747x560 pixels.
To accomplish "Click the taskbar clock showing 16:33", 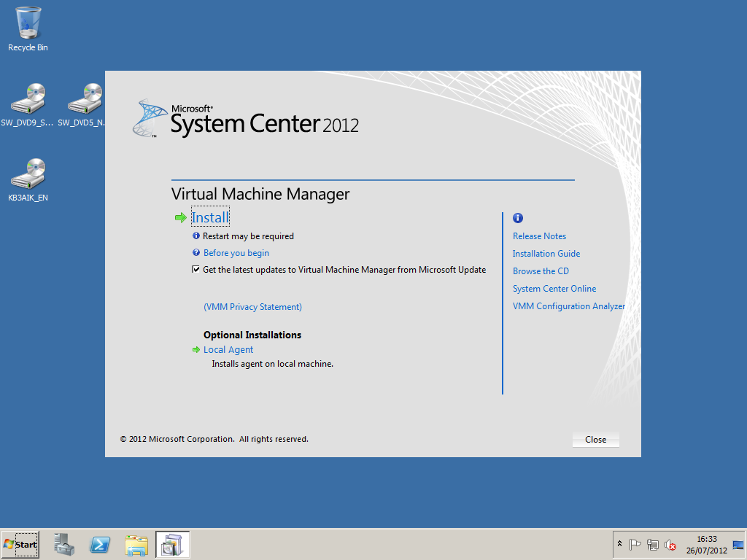I will pyautogui.click(x=706, y=544).
